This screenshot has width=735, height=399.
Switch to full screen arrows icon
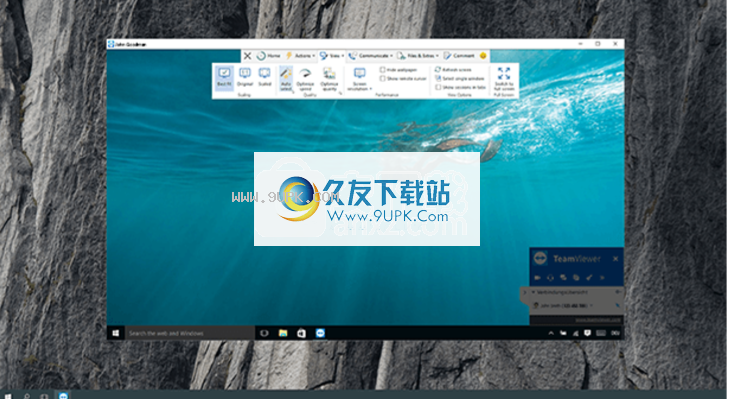[x=504, y=73]
